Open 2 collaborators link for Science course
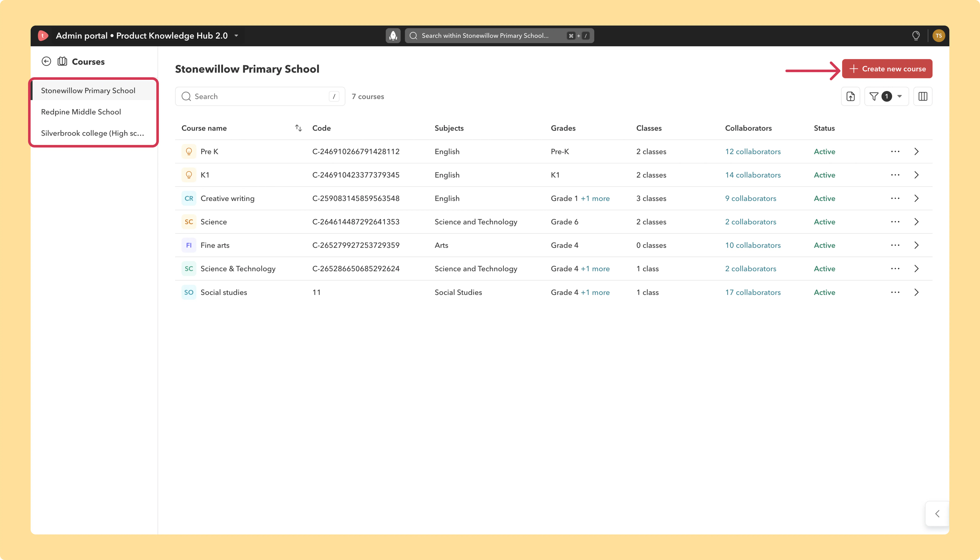 click(751, 222)
